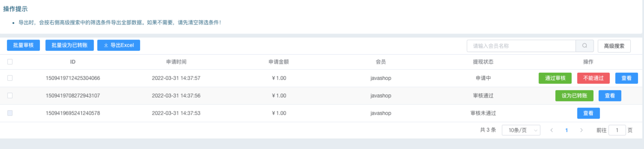Image resolution: width=644 pixels, height=149 pixels.
Task: Focus the member name search field
Action: [521, 46]
